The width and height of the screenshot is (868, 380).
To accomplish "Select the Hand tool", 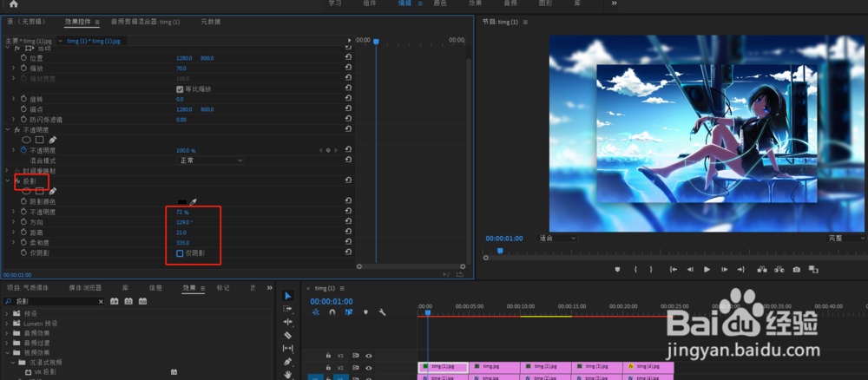I will tap(288, 375).
